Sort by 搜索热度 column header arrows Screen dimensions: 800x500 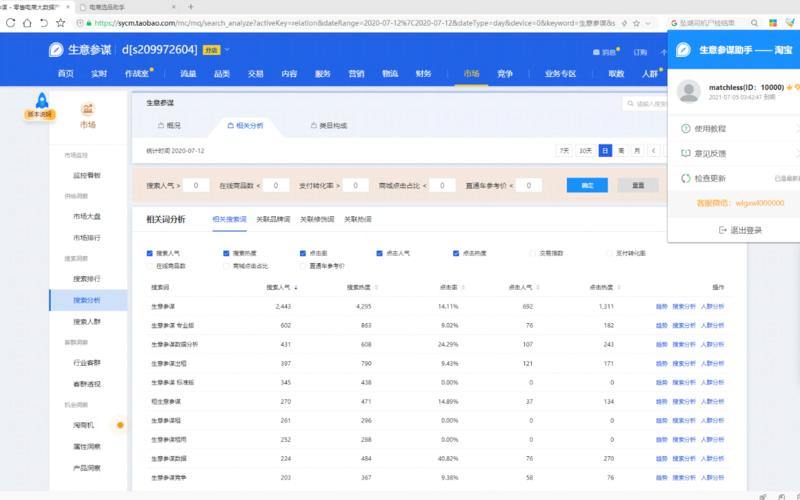(x=376, y=288)
